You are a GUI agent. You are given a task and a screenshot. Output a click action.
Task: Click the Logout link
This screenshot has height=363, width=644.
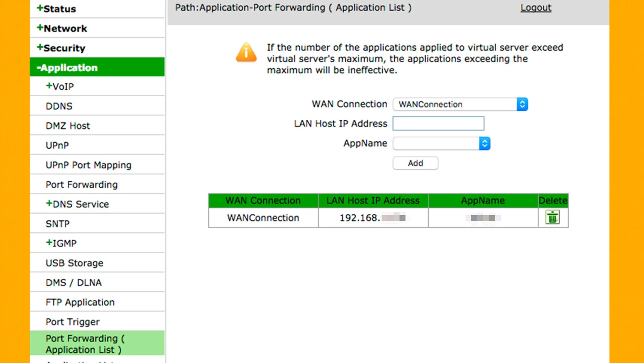536,8
